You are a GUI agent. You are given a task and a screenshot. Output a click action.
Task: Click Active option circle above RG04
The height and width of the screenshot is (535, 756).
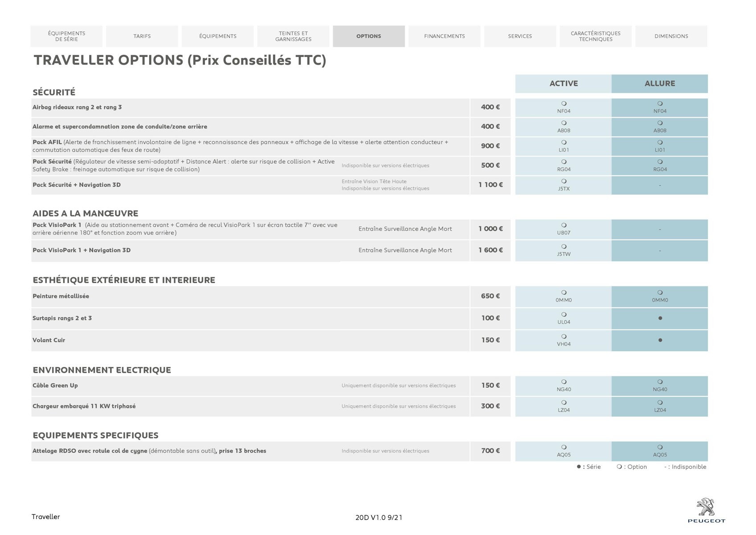tap(564, 162)
